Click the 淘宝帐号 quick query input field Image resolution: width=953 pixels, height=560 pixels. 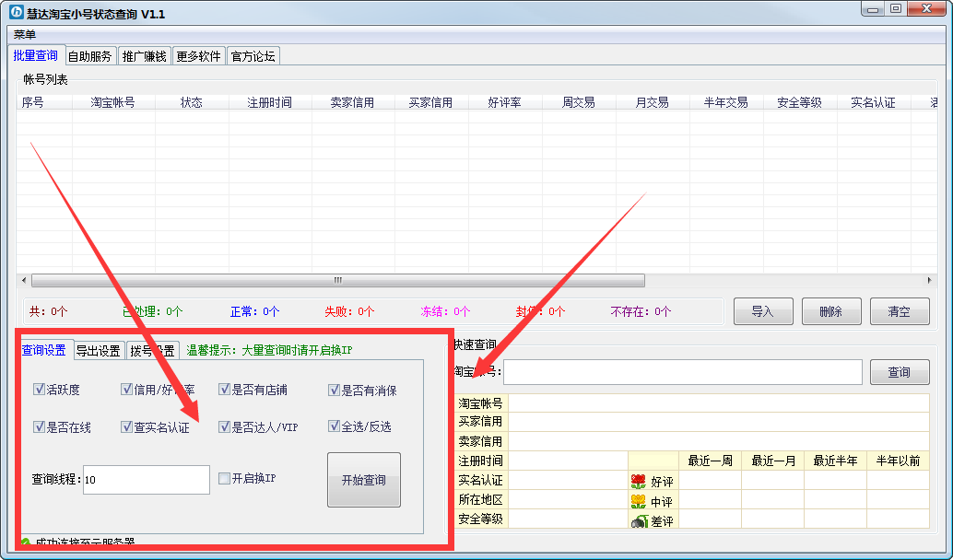[x=682, y=372]
